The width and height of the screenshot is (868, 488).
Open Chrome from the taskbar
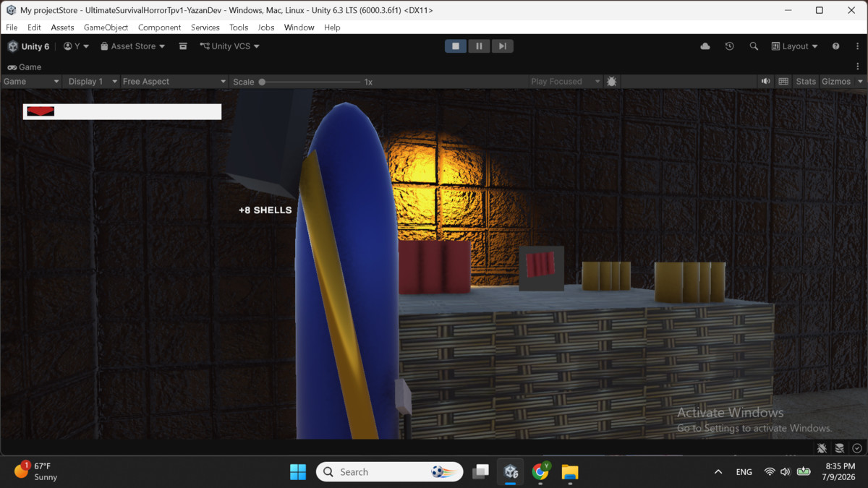[x=541, y=472]
